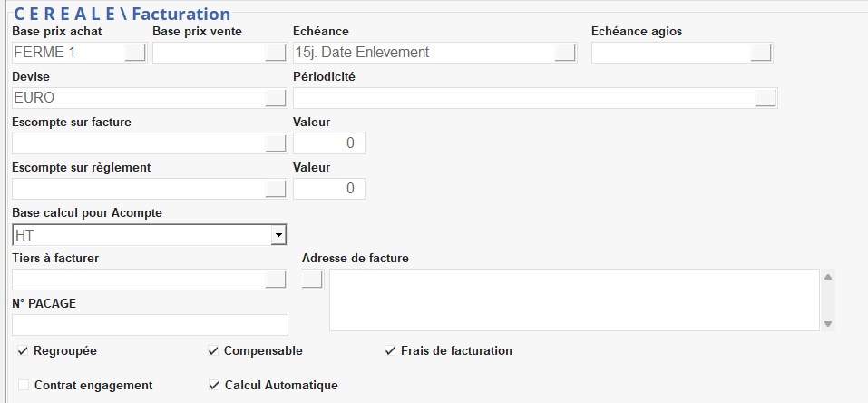Viewport: 868px width, 403px height.
Task: Open Escompte sur règlement lookup button
Action: tap(276, 189)
